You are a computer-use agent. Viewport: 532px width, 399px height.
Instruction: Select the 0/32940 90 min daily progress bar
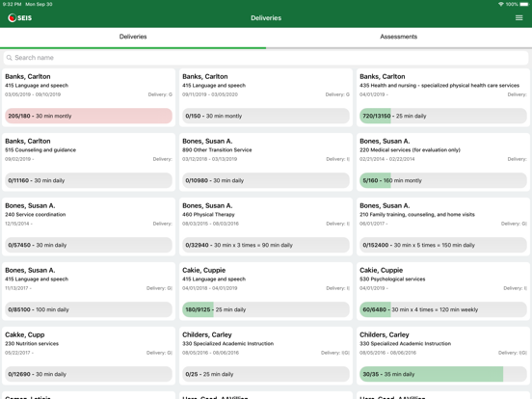(x=266, y=245)
